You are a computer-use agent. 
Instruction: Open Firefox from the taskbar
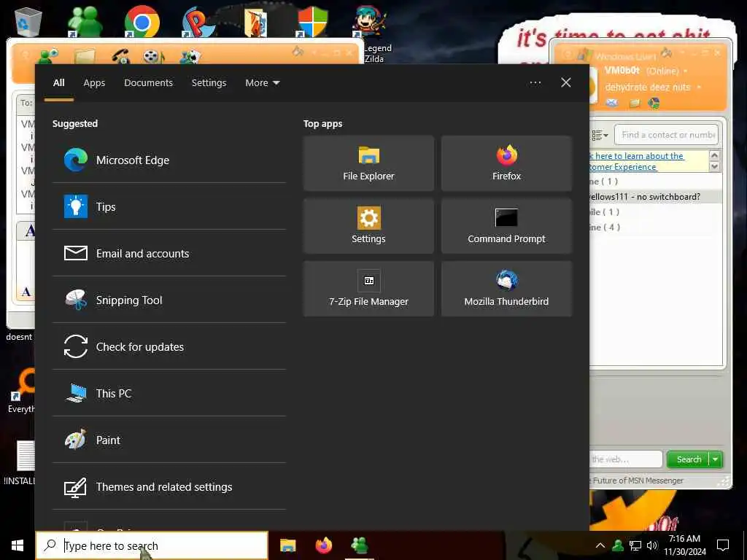[324, 545]
